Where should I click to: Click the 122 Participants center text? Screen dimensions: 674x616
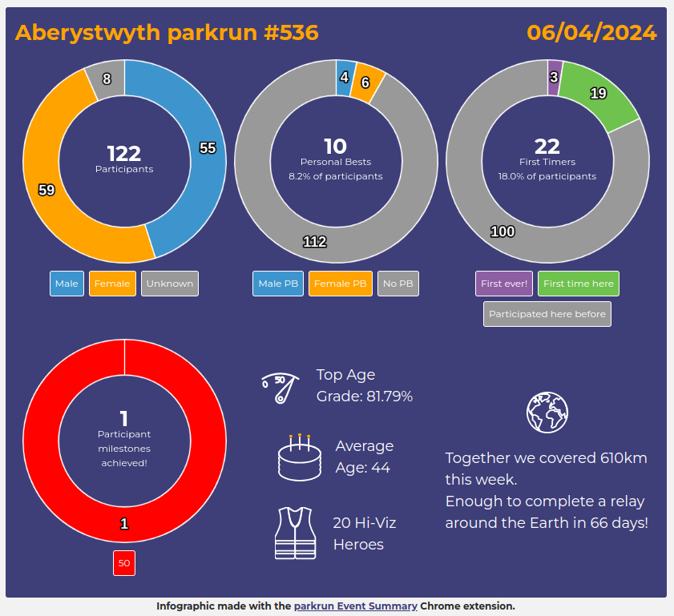[124, 158]
